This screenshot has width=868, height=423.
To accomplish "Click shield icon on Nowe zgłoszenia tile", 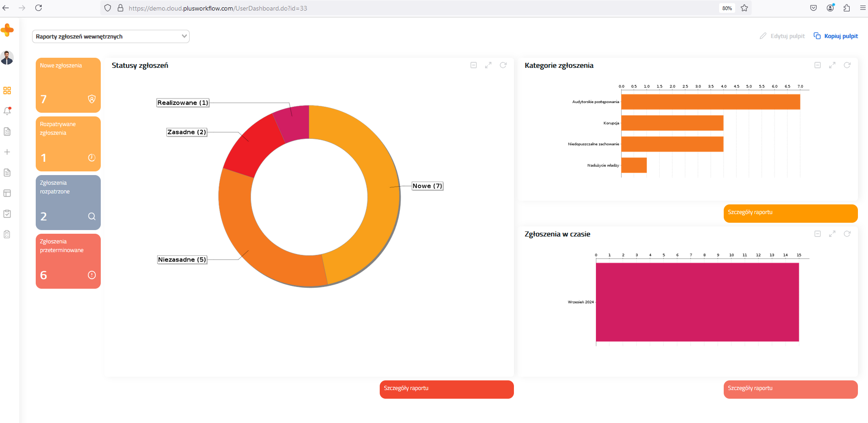I will pos(92,99).
